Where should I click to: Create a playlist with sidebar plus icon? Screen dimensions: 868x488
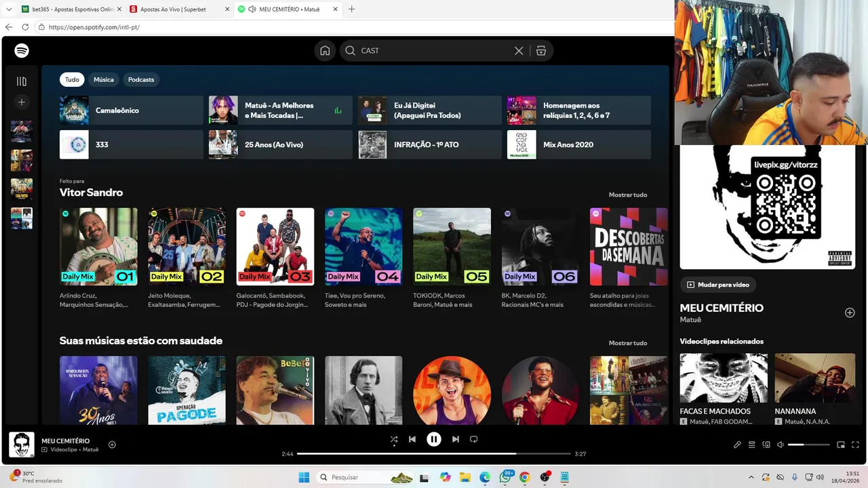tap(22, 102)
